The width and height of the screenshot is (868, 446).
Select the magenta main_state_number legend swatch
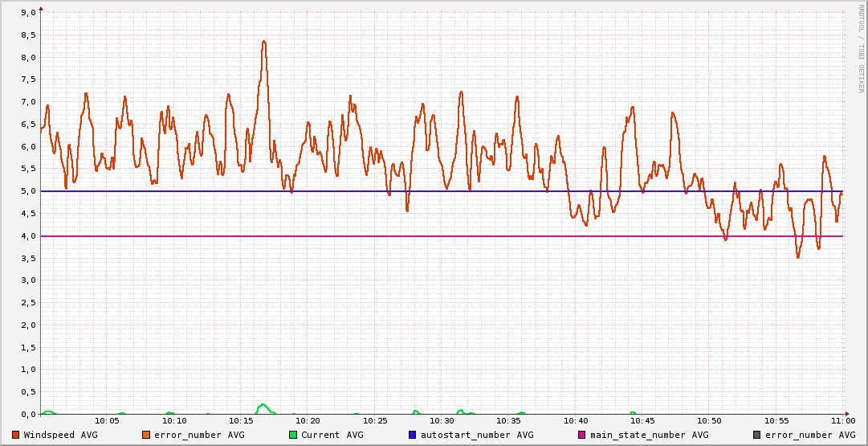582,435
